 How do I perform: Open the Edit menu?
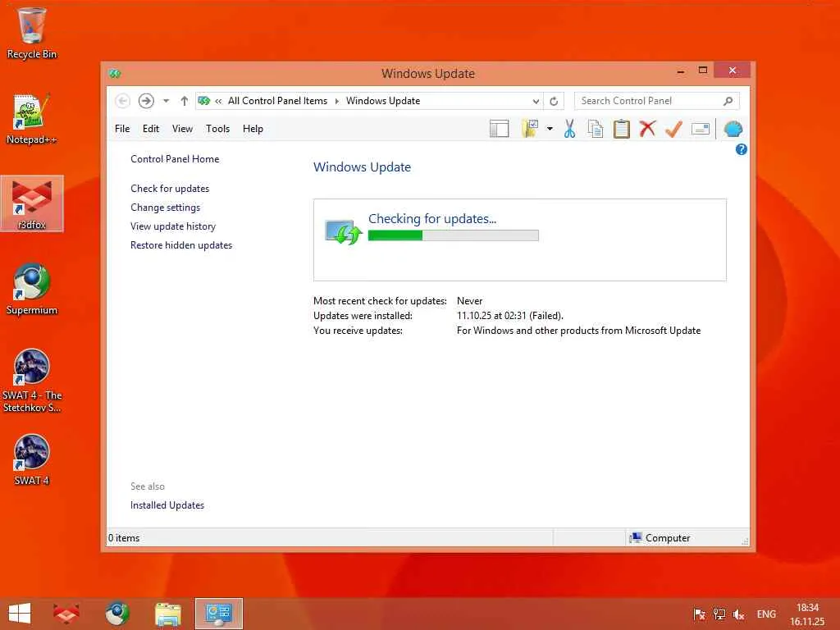click(x=151, y=129)
